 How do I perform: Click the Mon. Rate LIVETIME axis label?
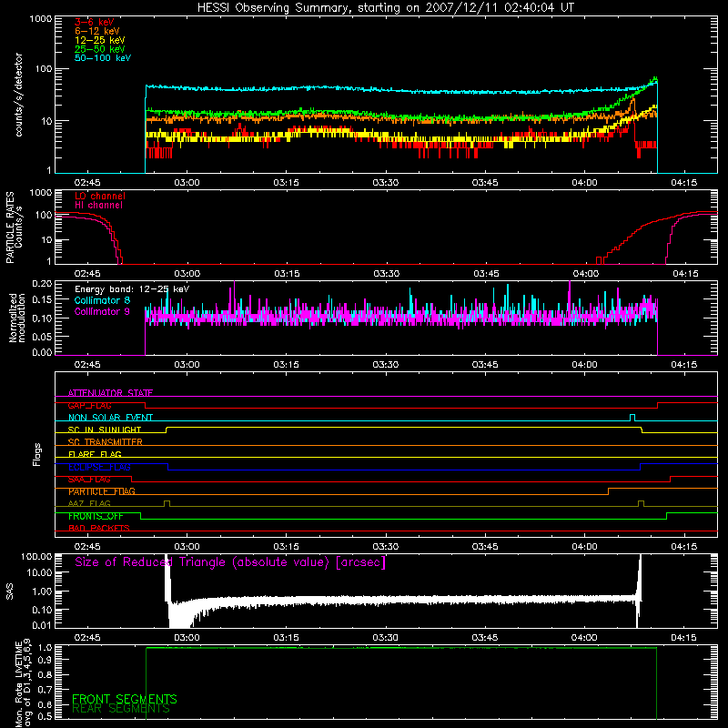pos(23,683)
